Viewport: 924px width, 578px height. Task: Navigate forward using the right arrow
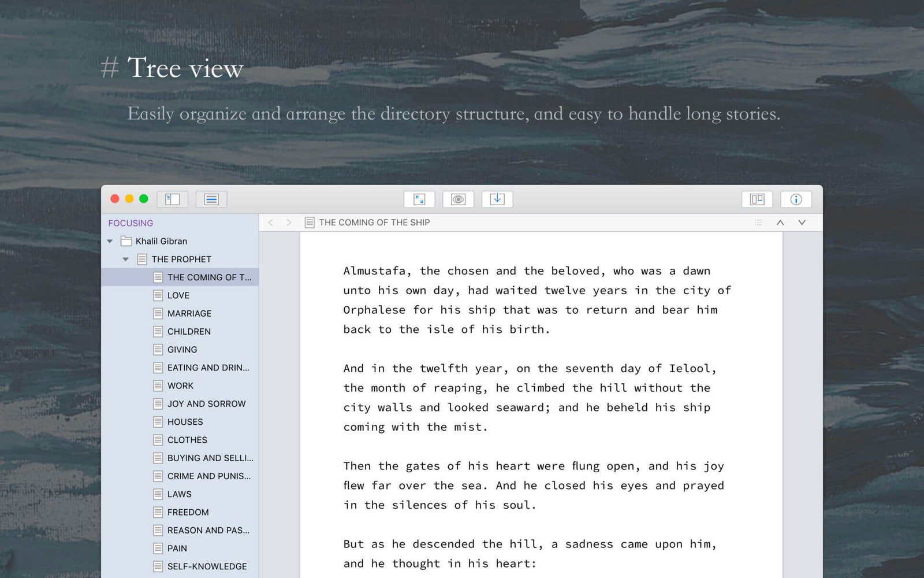tap(288, 222)
